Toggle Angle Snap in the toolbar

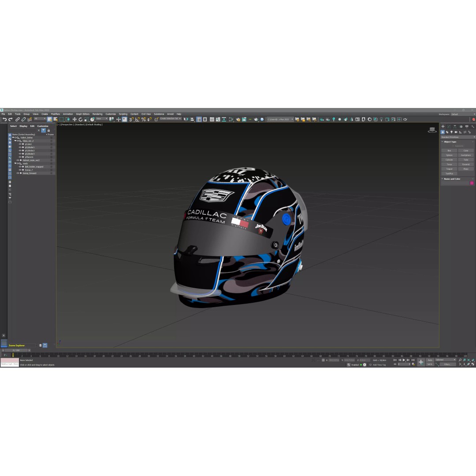tap(137, 119)
